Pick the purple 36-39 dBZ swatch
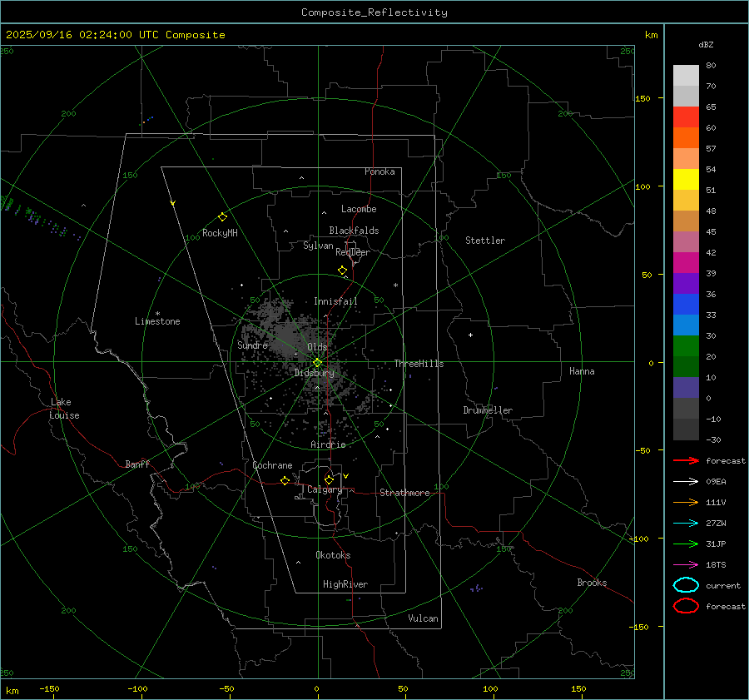This screenshot has height=700, width=749. [686, 284]
